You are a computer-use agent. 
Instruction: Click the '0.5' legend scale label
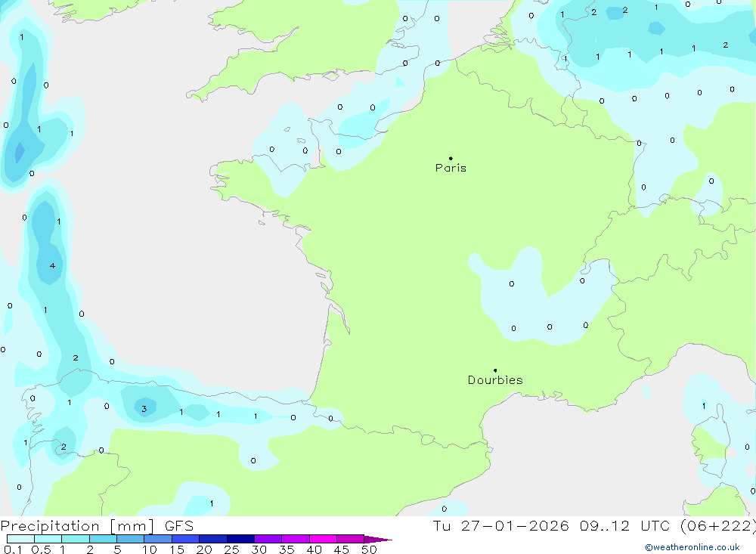(41, 549)
